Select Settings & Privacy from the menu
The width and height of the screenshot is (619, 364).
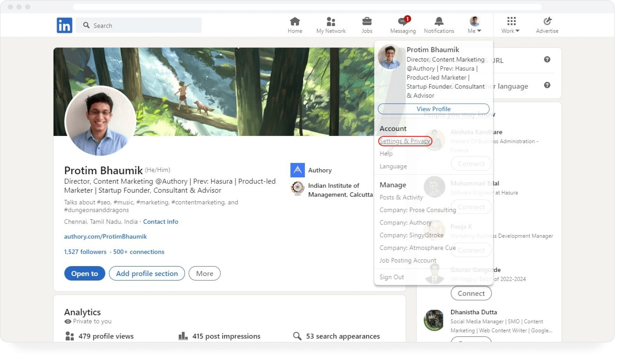tap(405, 141)
